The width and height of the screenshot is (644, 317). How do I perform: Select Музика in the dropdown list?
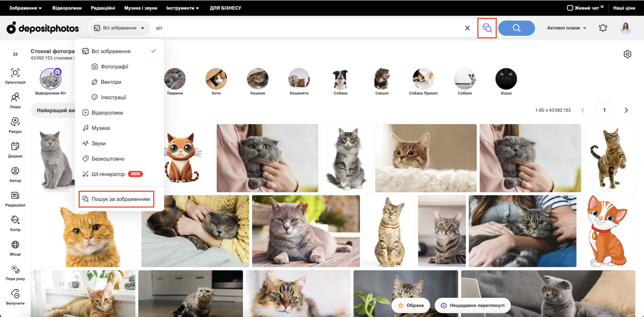(x=119, y=128)
